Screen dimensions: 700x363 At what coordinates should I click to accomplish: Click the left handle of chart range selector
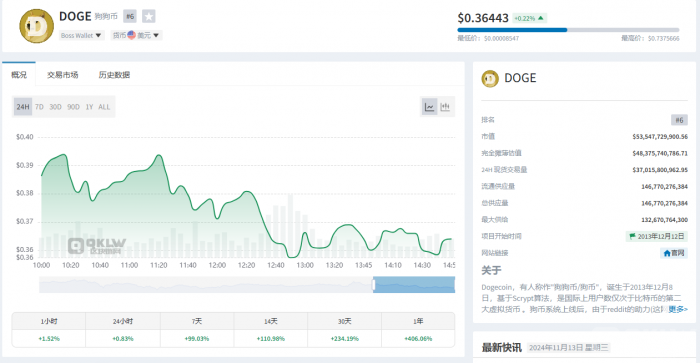373,285
